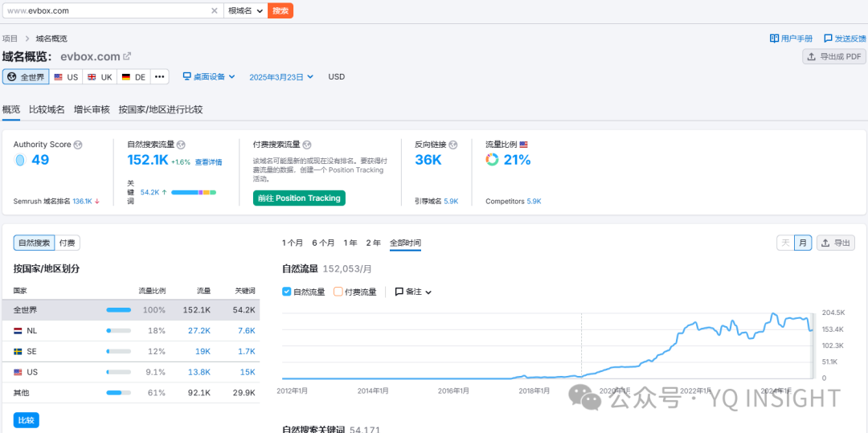Click the traffic share donut chart icon
Viewport: 868px width, 433px height.
(492, 160)
